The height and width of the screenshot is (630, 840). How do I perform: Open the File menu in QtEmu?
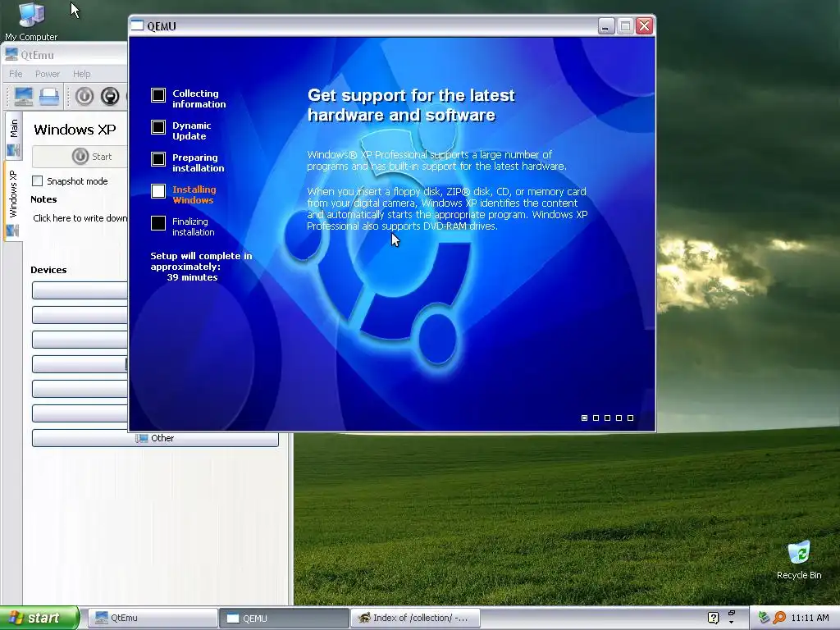pos(16,74)
